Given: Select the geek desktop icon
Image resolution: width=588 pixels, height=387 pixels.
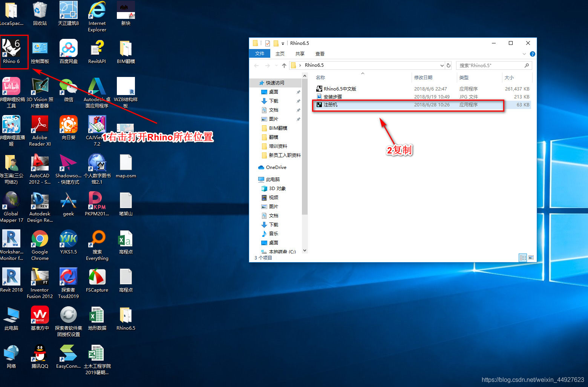Looking at the screenshot, I should pyautogui.click(x=69, y=204).
